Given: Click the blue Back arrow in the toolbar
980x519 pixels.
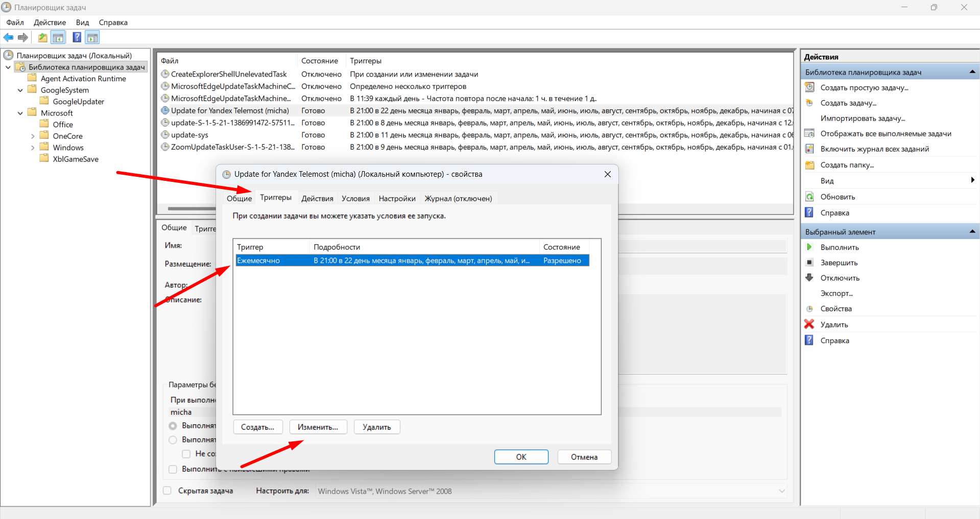Looking at the screenshot, I should click(8, 37).
